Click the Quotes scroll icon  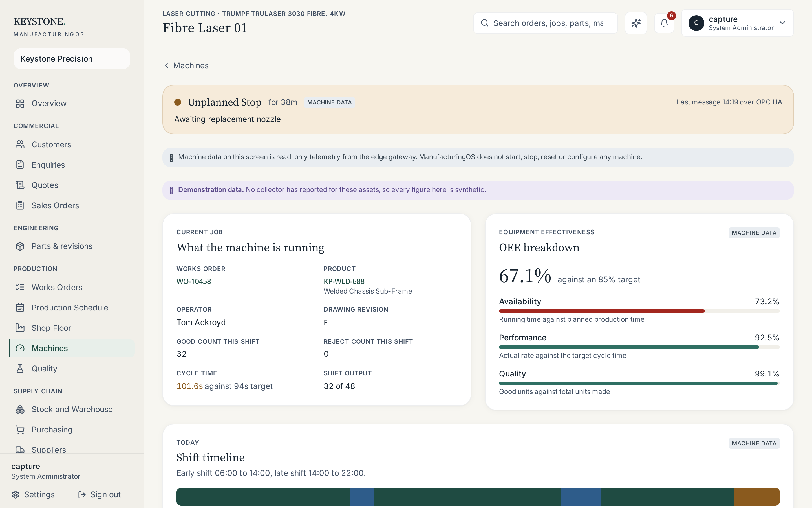20,185
